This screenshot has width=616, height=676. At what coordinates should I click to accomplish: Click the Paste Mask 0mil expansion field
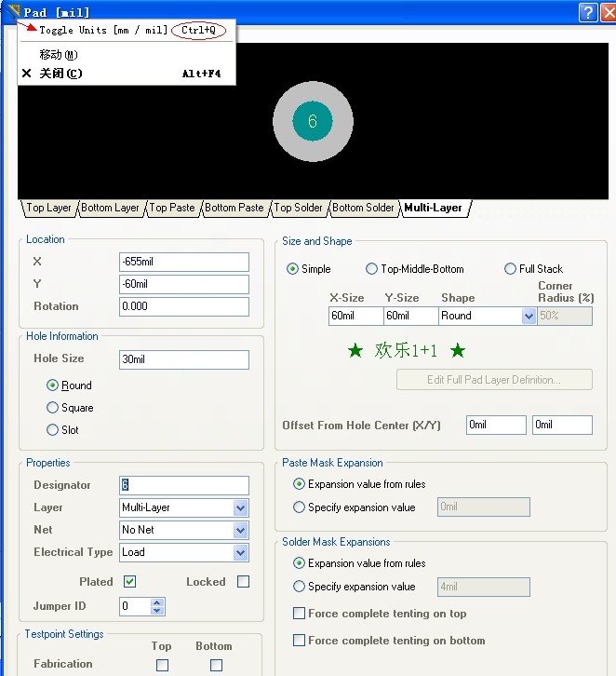[484, 507]
